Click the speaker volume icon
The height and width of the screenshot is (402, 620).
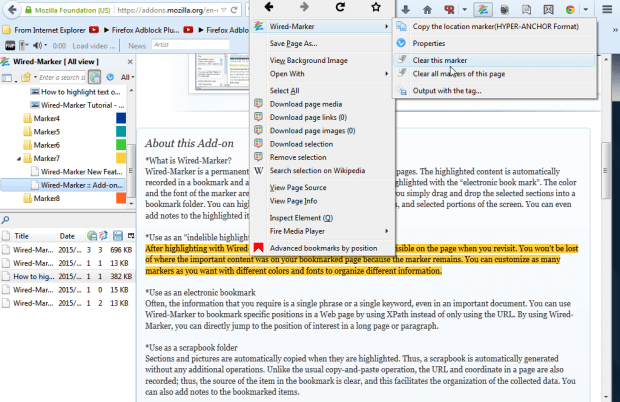pyautogui.click(x=37, y=45)
